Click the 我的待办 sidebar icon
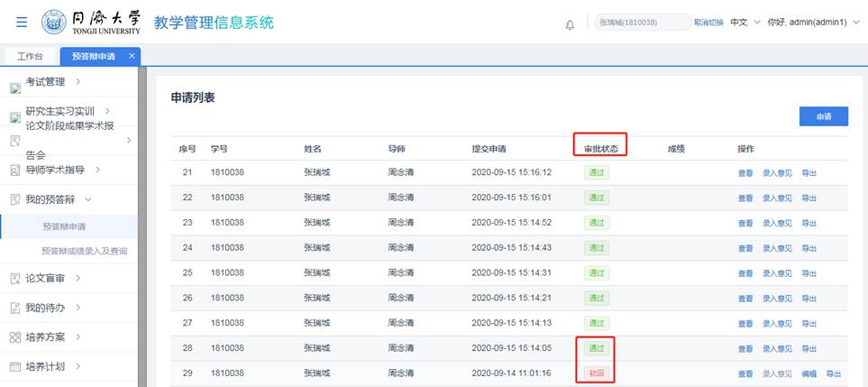This screenshot has height=387, width=868. tap(14, 308)
